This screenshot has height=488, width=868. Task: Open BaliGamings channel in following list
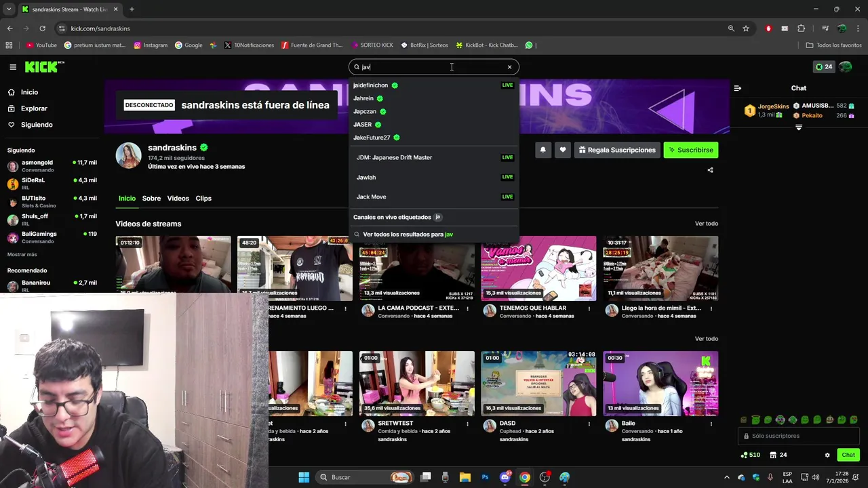(52, 237)
